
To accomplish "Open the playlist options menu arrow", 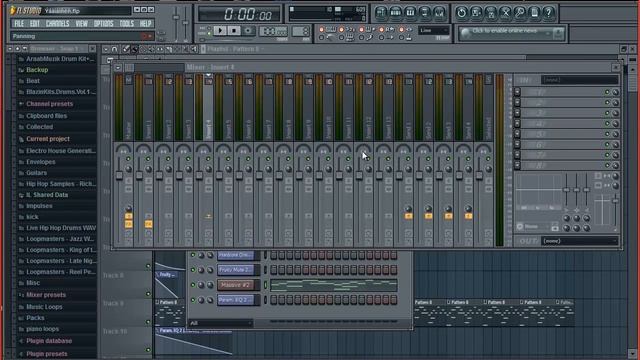I will (x=106, y=49).
